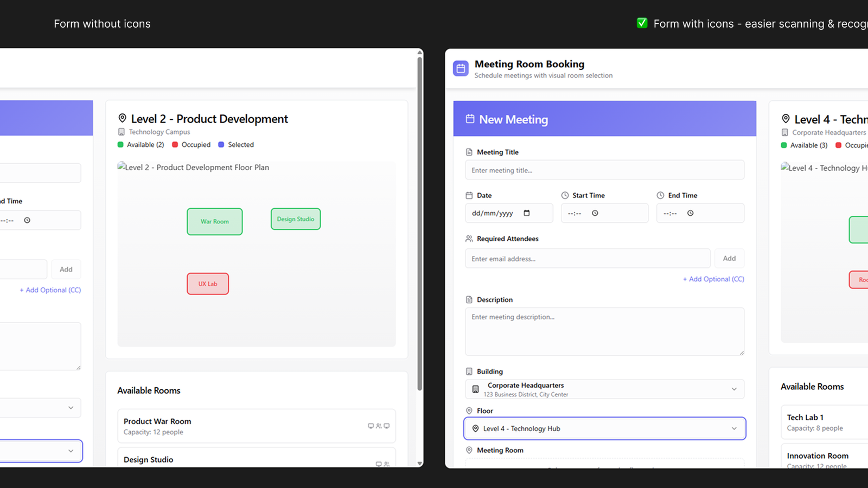The image size is (868, 488).
Task: Click the clock icon inside End Time field
Action: pyautogui.click(x=691, y=213)
